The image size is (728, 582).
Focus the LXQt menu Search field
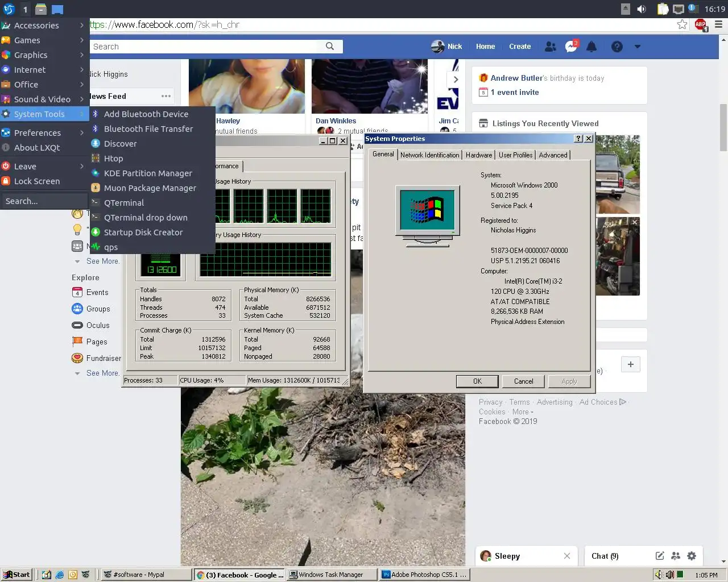click(44, 201)
